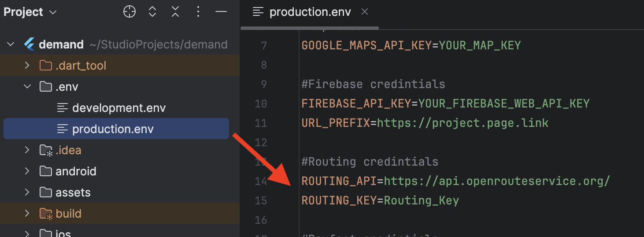Click the Flutter icon beside demand
This screenshot has height=237, width=644.
tap(29, 44)
